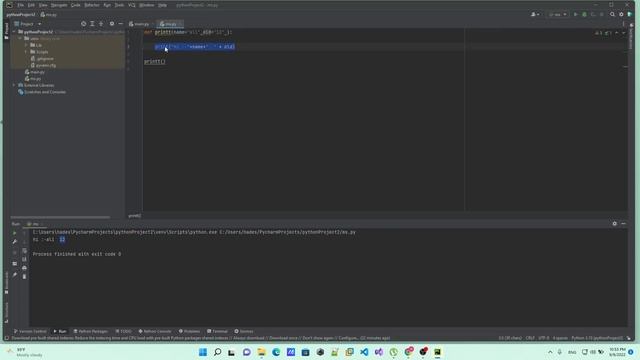Open the TODO tool window
Viewport: 640px width, 360px height.
point(123,331)
